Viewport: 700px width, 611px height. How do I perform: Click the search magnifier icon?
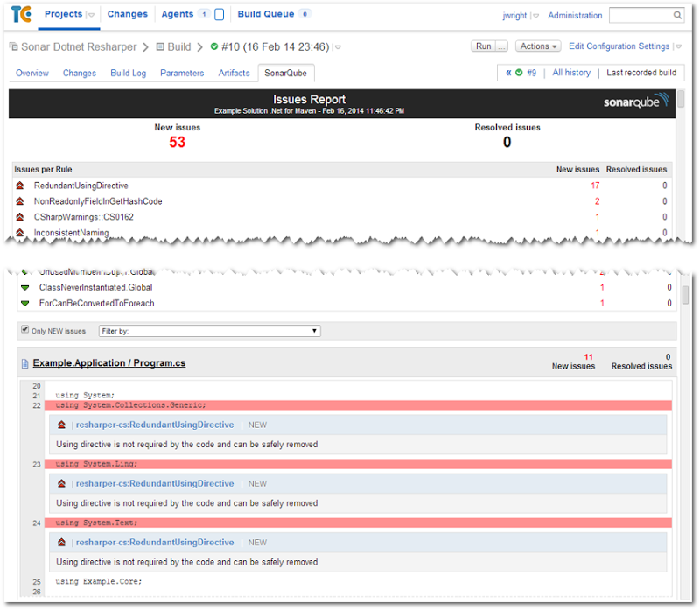click(x=677, y=15)
